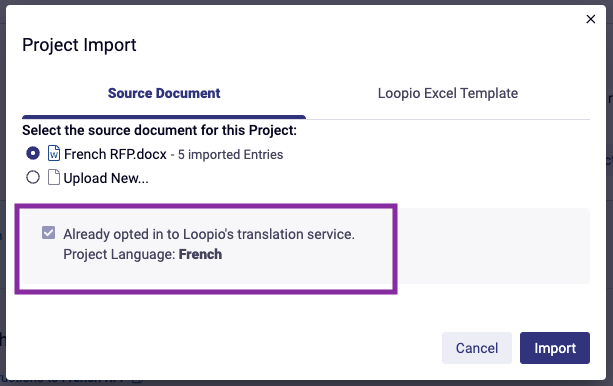Screen dimensions: 613x386
Task: Click empty gray area right of translation notice
Action: pyautogui.click(x=493, y=246)
